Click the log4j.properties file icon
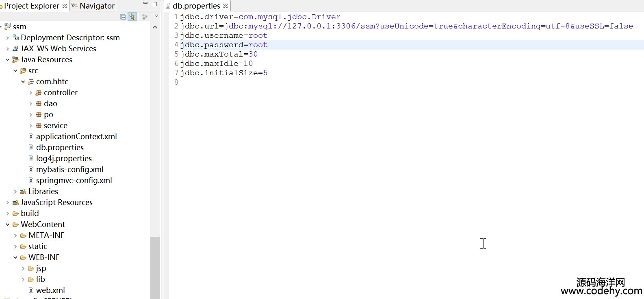This screenshot has height=299, width=644. 31,159
